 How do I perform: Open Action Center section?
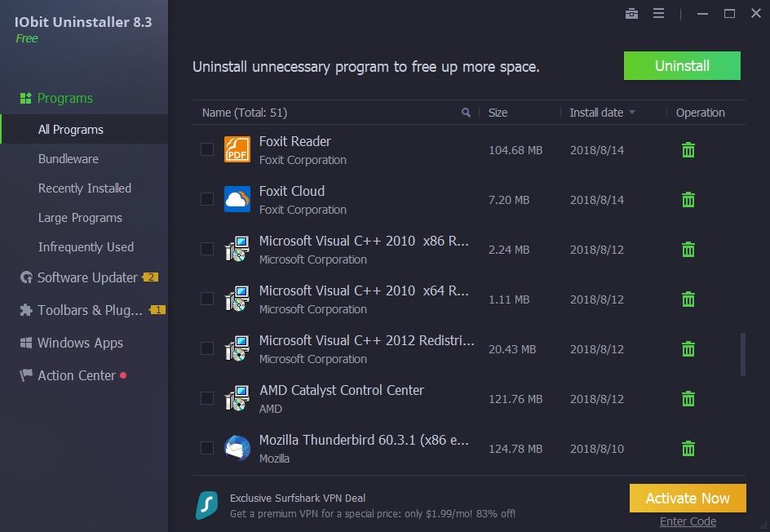coord(77,375)
